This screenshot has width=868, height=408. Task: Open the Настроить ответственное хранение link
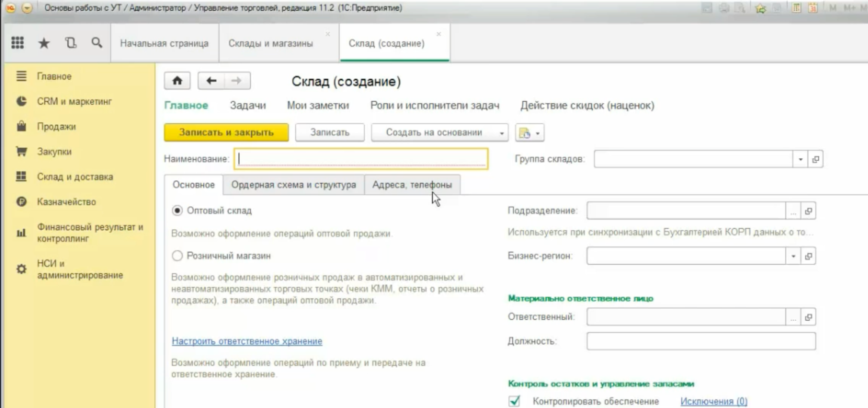pos(247,342)
